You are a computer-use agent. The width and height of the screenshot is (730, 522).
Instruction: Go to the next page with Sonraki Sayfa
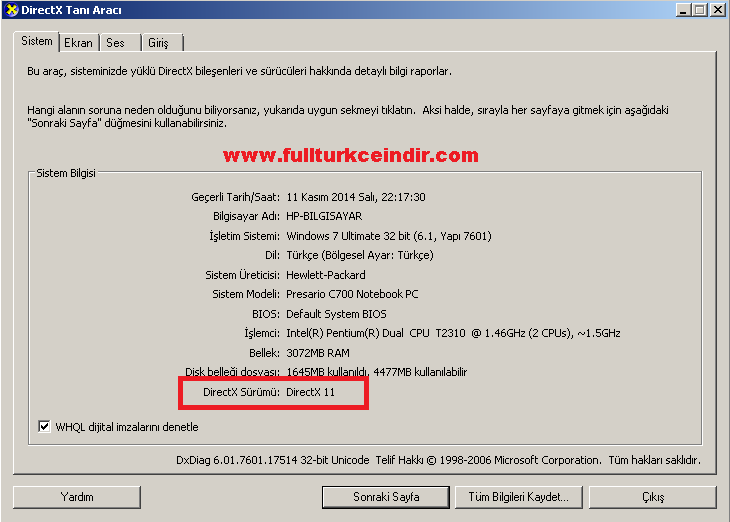(386, 497)
